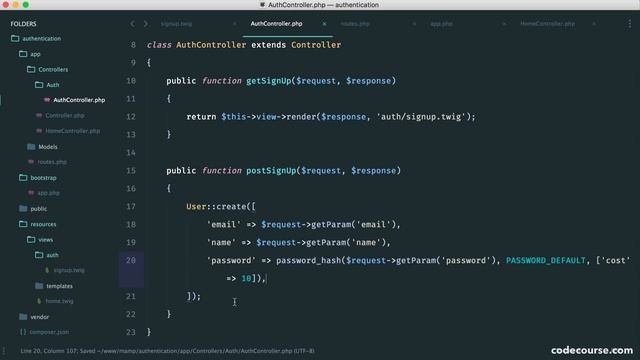
Task: Click getParam('email') on line 18
Action: pos(353,224)
